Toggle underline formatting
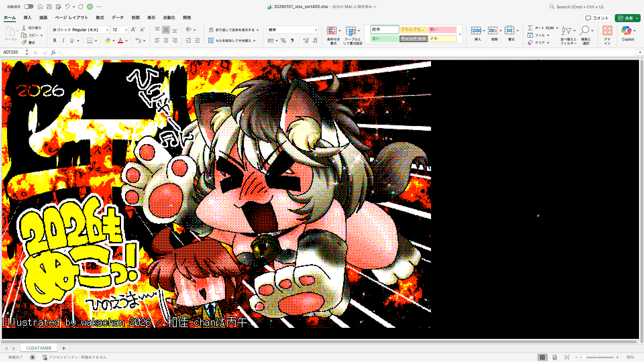The width and height of the screenshot is (644, 362). [71, 40]
